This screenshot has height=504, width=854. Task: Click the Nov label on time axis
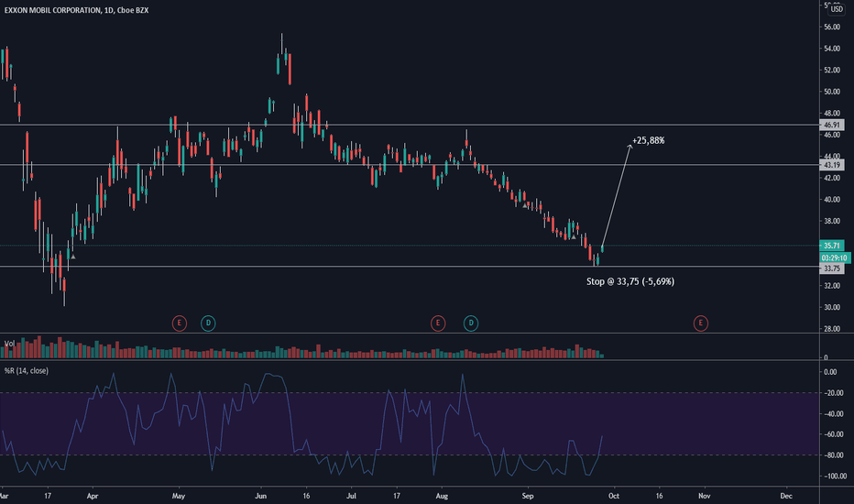tap(705, 496)
